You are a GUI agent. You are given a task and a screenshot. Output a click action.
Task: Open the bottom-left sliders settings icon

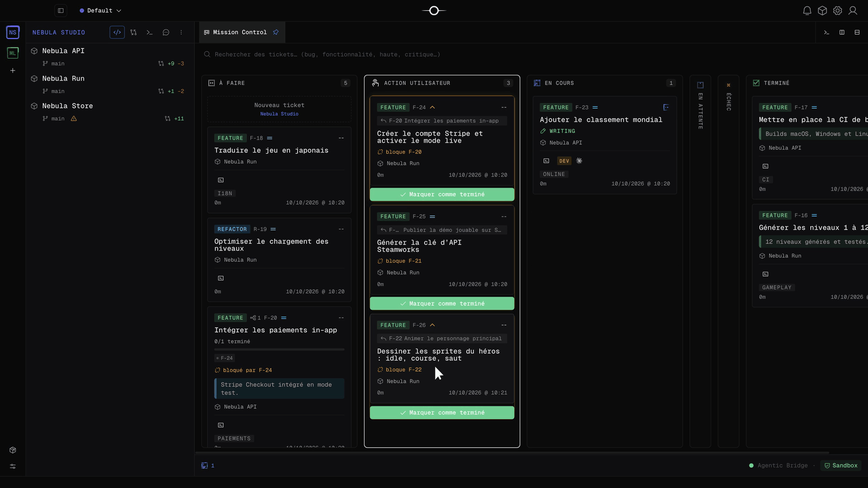tap(12, 466)
